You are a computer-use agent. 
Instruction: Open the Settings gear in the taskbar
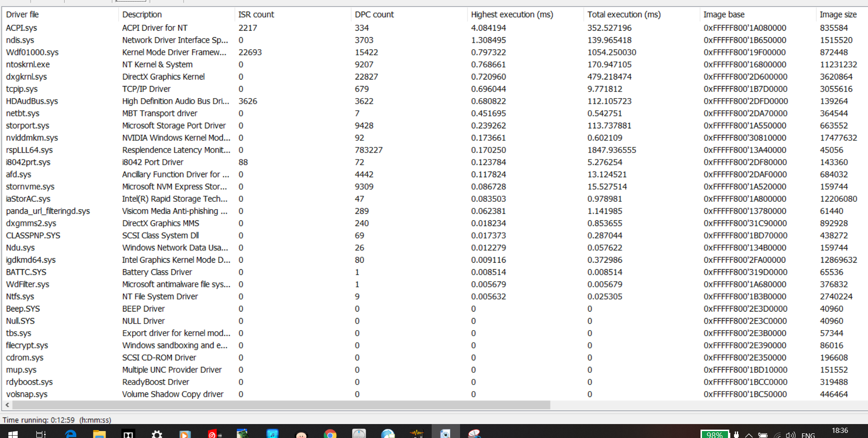157,434
